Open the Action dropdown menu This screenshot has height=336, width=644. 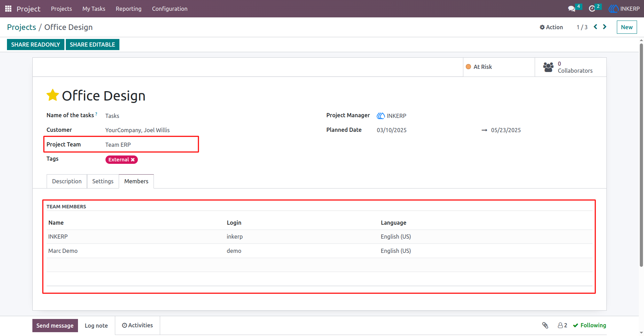coord(551,27)
